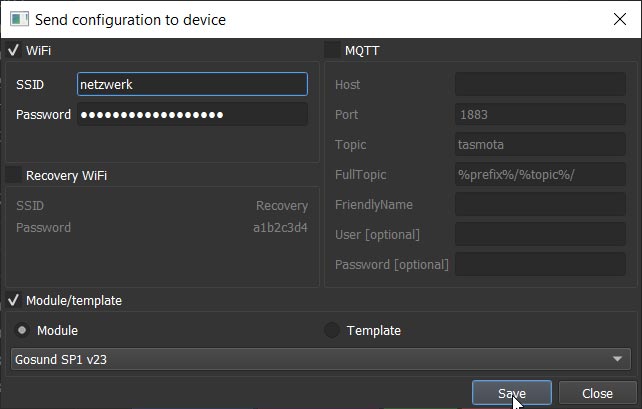Image resolution: width=642 pixels, height=409 pixels.
Task: Click the Save button
Action: point(511,393)
